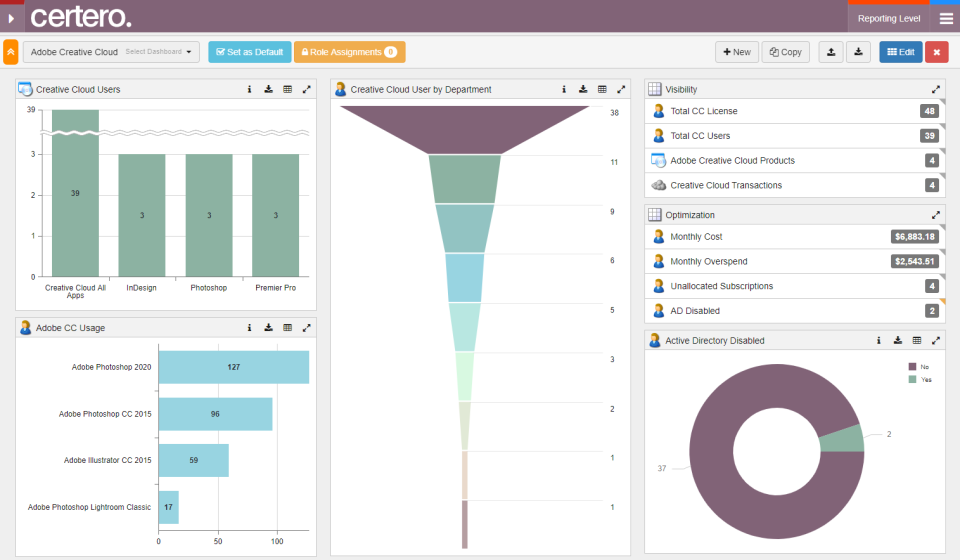This screenshot has height=560, width=960.
Task: Open Reporting Level menu
Action: [x=888, y=18]
